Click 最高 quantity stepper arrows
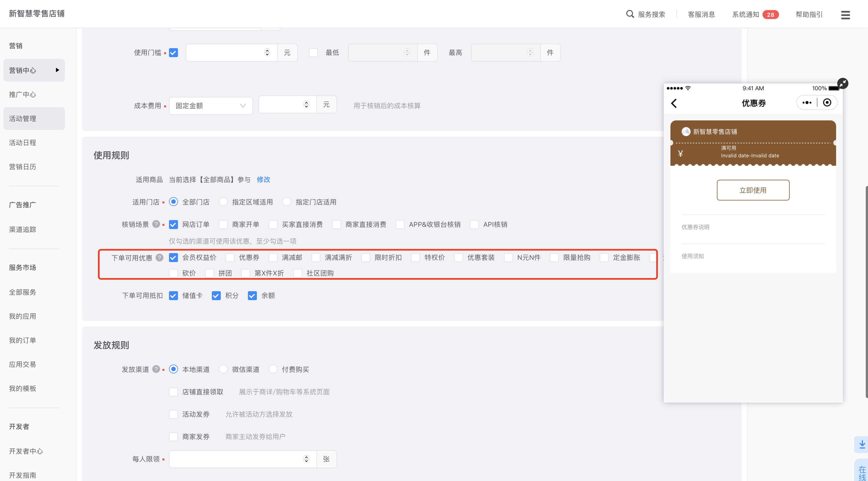The width and height of the screenshot is (868, 481). pos(530,53)
